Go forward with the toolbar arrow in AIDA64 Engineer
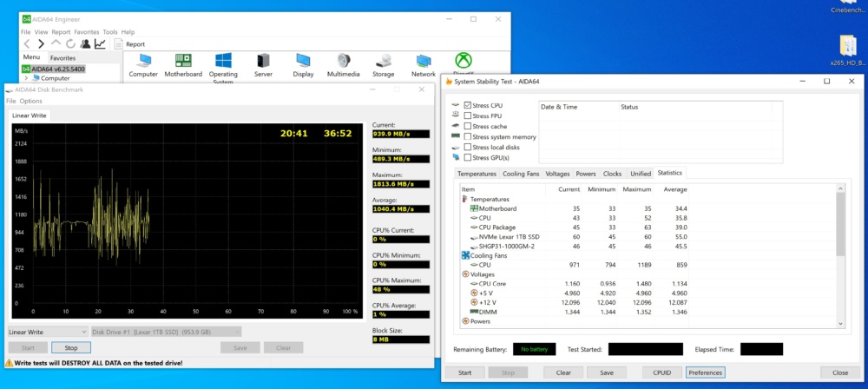Screen dimensions: 868x389 point(41,43)
